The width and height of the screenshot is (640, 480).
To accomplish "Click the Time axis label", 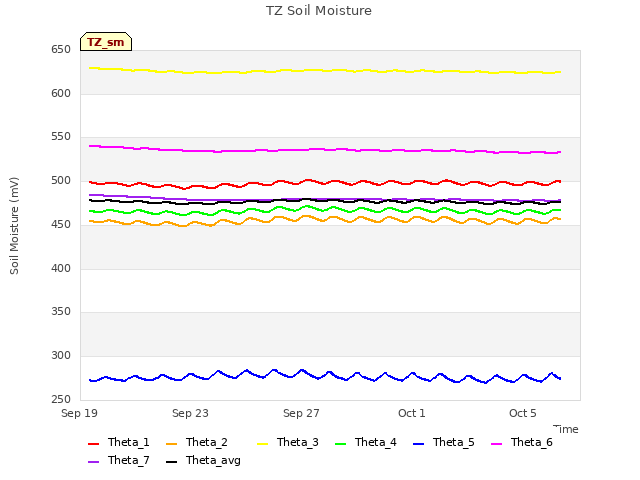I will click(x=566, y=429).
